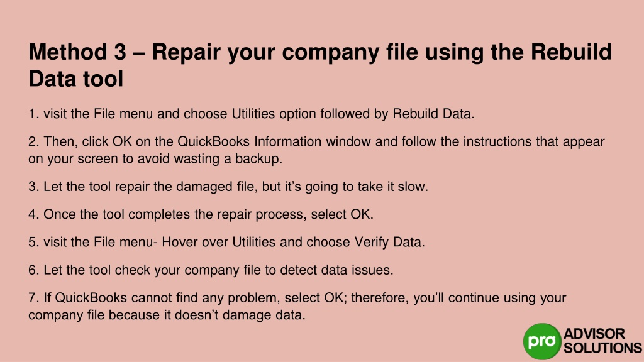Click step 4 about selecting OK
The height and width of the screenshot is (362, 644).
tap(201, 214)
